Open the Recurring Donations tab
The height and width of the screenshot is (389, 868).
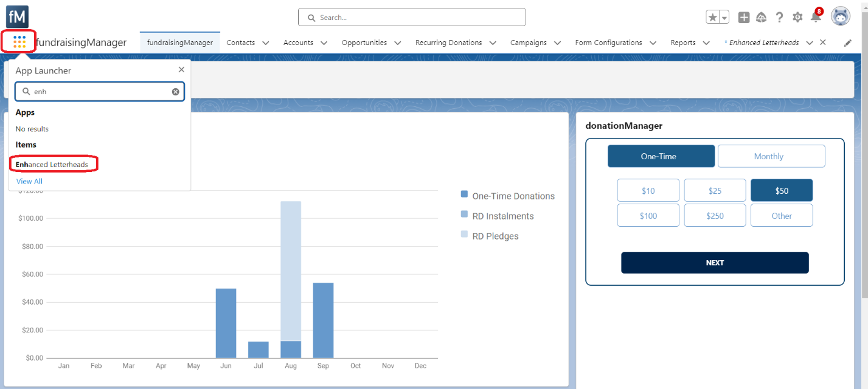coord(449,43)
